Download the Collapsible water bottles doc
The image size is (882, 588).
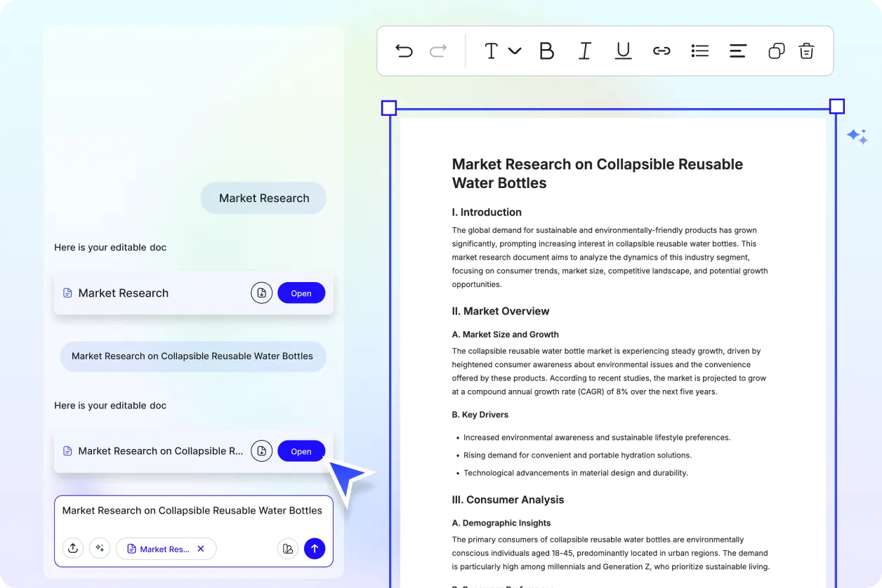[x=261, y=451]
